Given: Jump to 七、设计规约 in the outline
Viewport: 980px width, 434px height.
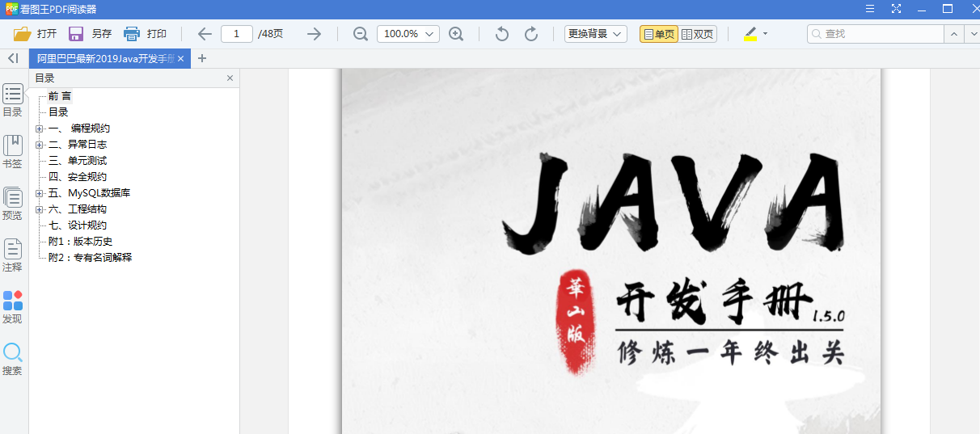Looking at the screenshot, I should (78, 225).
